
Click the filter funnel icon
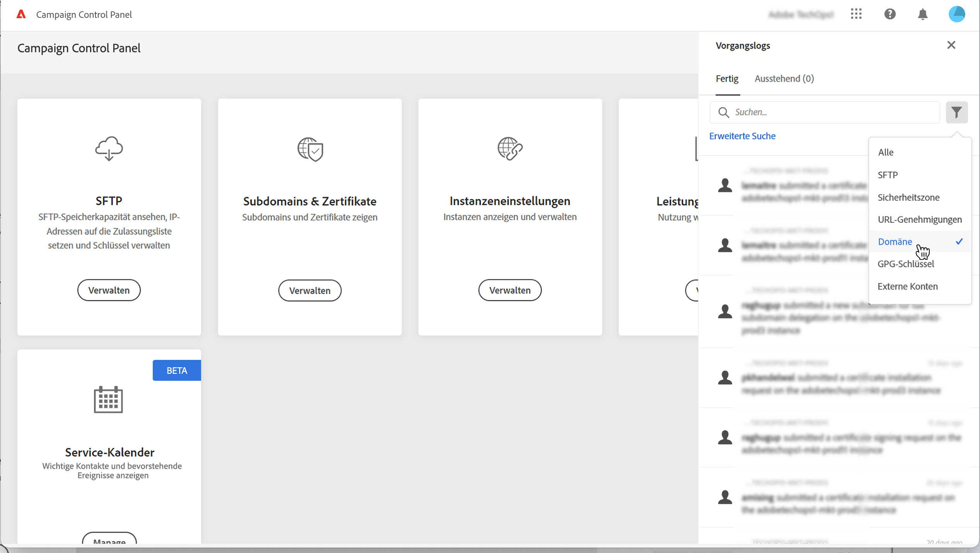click(956, 112)
